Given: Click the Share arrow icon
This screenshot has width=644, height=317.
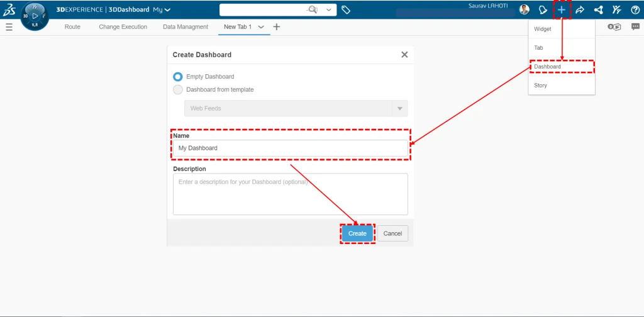Looking at the screenshot, I should (580, 9).
